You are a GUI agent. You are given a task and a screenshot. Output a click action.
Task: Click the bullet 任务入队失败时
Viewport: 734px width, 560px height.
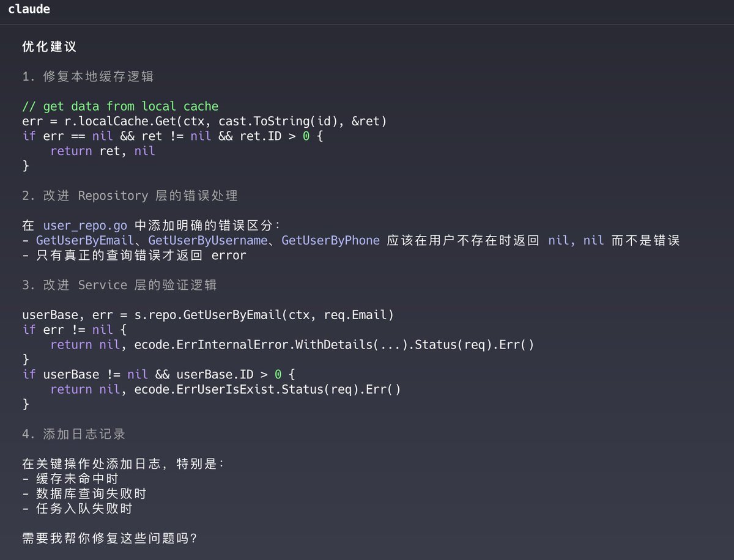(83, 508)
